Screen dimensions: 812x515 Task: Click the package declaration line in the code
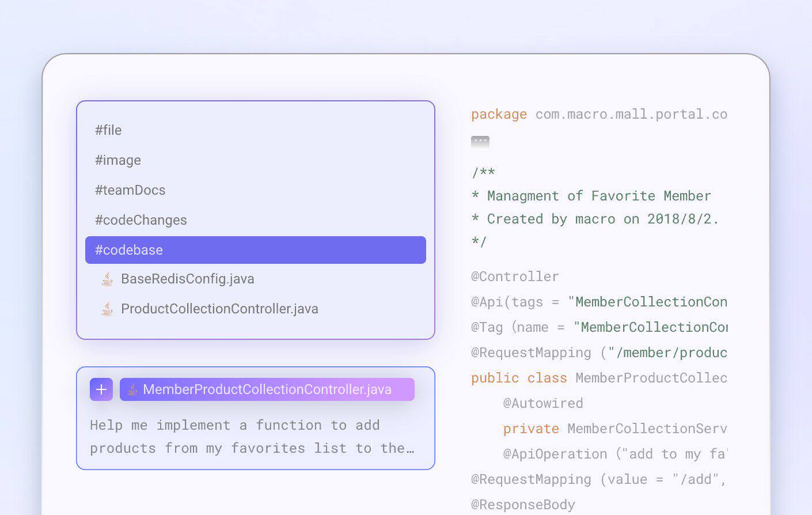coord(599,114)
